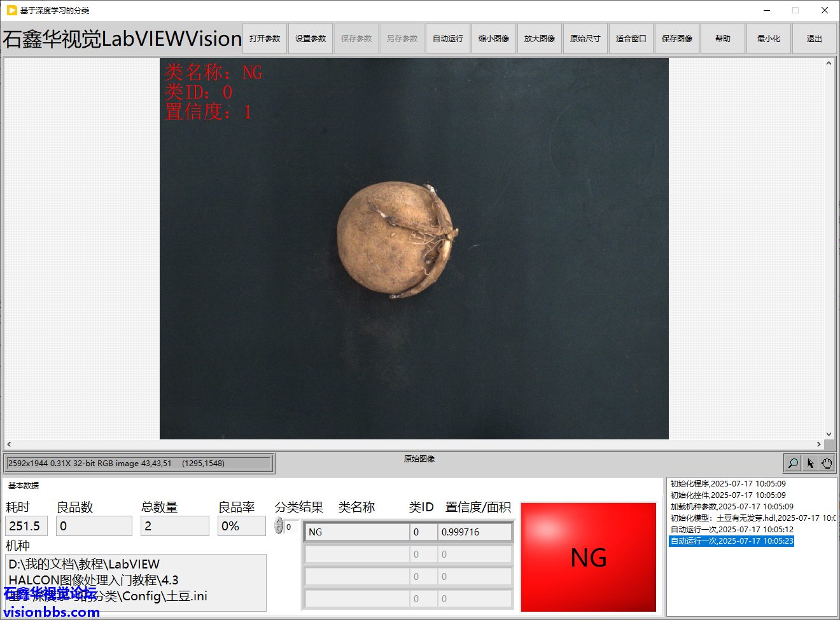Select the hand pan tool
Screen dimensions: 840x620
tap(827, 464)
